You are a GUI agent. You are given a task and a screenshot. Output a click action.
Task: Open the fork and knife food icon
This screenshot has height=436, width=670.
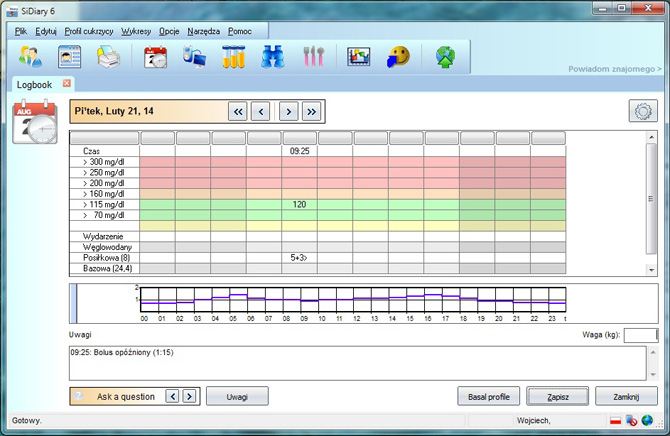pyautogui.click(x=314, y=56)
